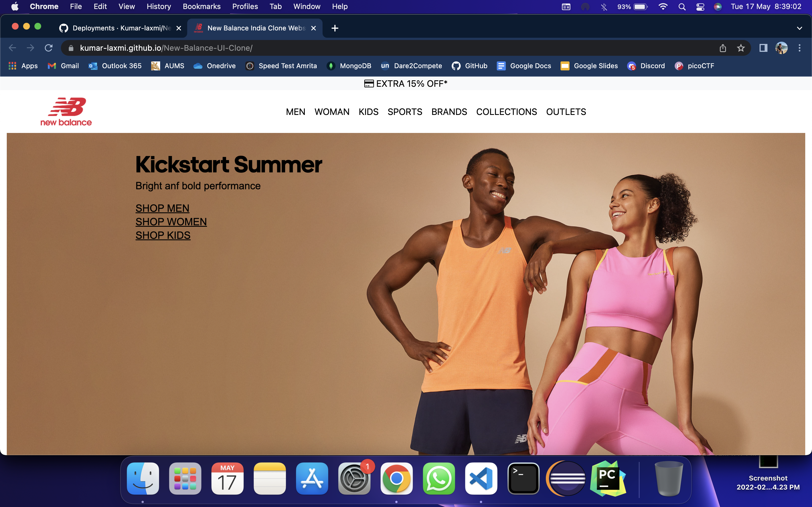Click the SHOP WOMEN link
Viewport: 812px width, 507px height.
click(171, 222)
